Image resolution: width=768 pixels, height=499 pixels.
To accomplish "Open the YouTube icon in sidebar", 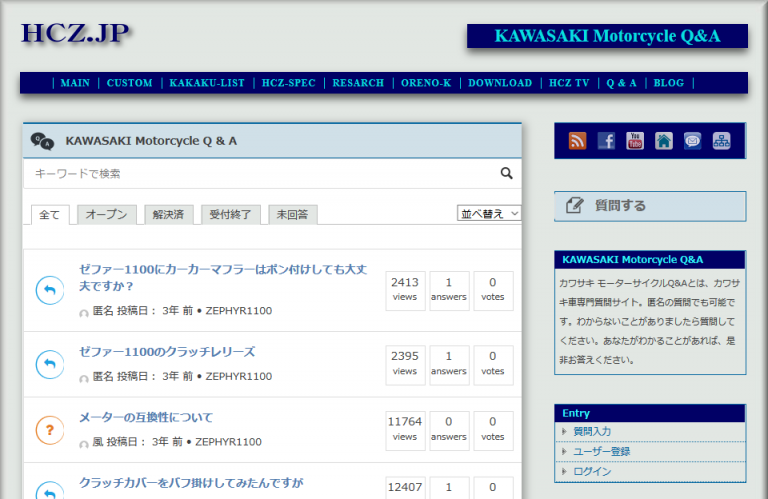I will pos(635,141).
